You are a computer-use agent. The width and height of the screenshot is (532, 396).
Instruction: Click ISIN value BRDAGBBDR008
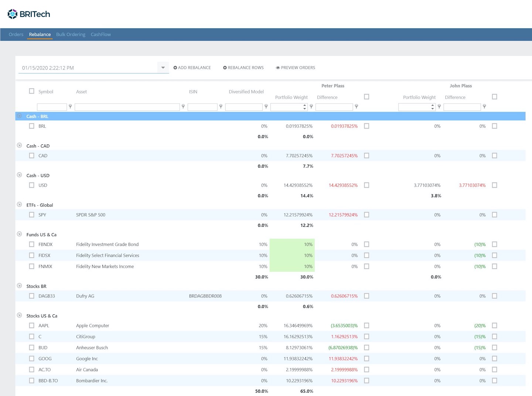pos(205,296)
